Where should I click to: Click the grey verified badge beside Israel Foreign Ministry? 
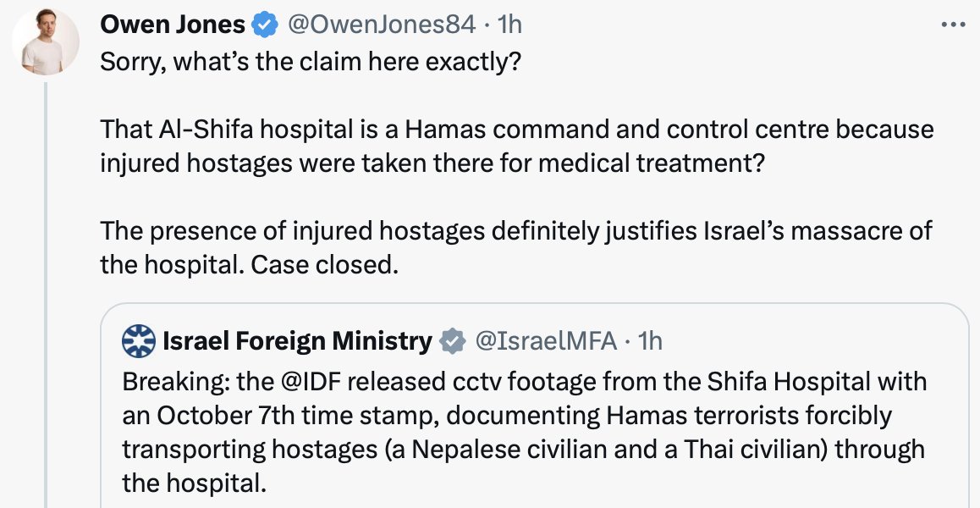click(x=453, y=341)
